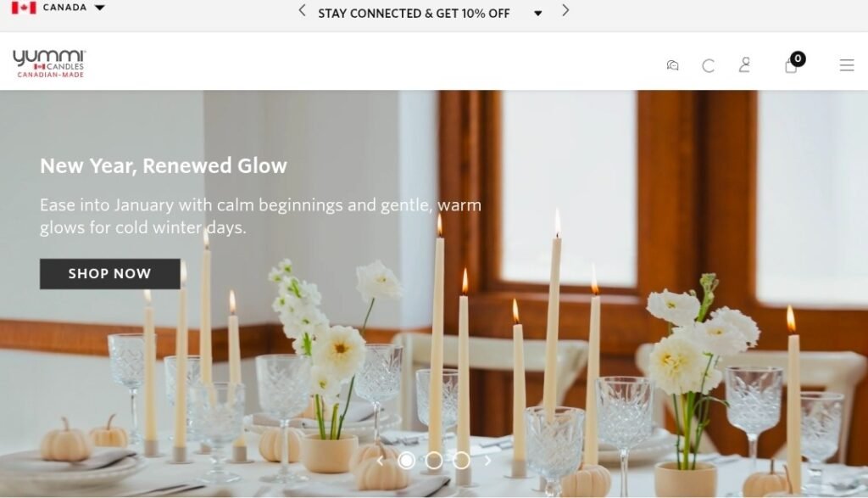Screen dimensions: 868x498
Task: Open the Stay Connected & Get 10% Off offer
Action: [x=414, y=14]
